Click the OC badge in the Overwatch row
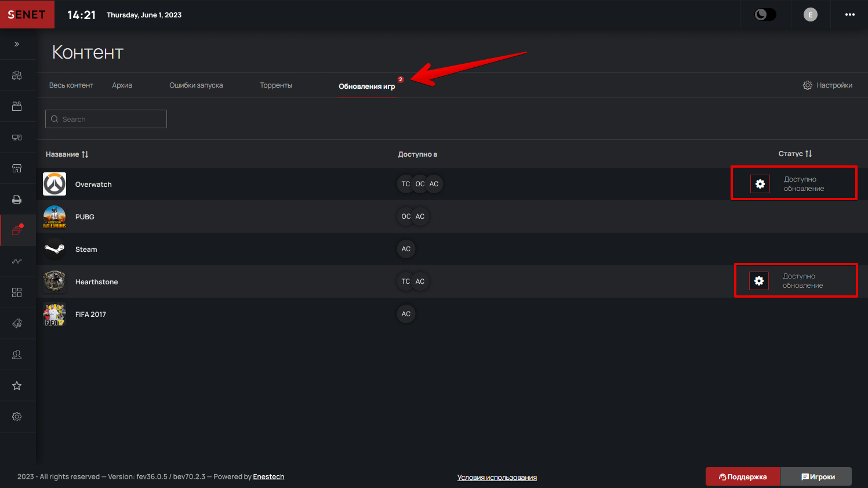The image size is (868, 488). click(420, 184)
